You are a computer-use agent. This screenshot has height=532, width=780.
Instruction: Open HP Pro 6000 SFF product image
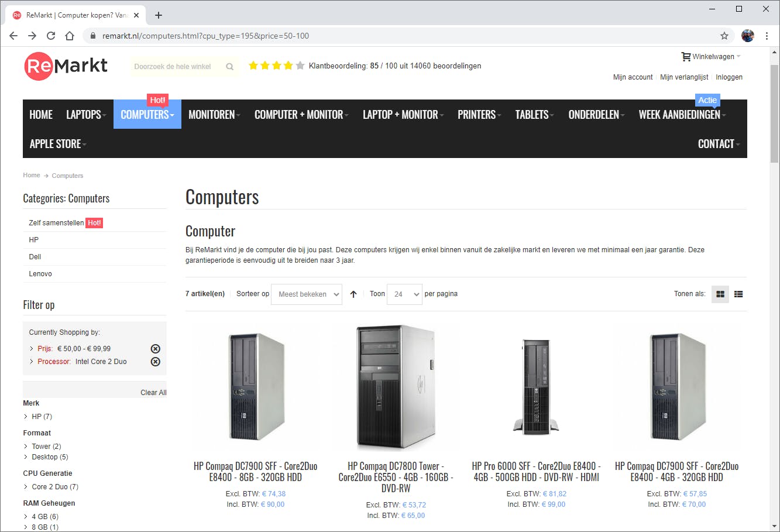tap(537, 387)
